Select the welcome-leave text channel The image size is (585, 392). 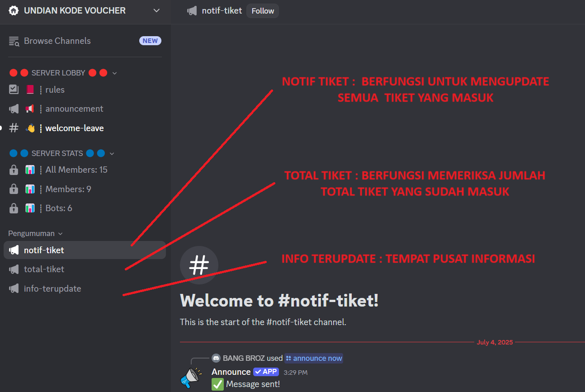[x=85, y=128]
